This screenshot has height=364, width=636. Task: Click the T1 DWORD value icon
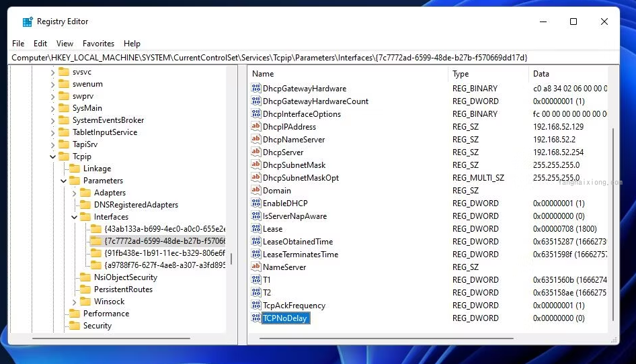tap(256, 279)
